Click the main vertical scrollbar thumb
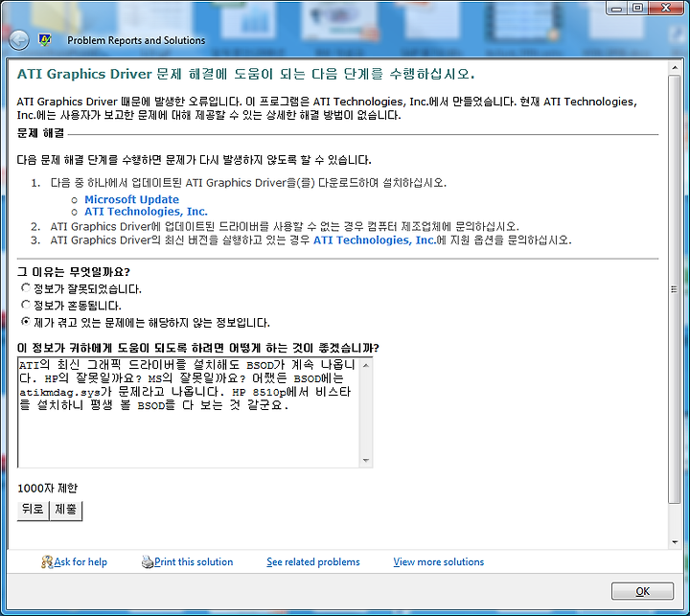This screenshot has width=690, height=616. pos(675,288)
